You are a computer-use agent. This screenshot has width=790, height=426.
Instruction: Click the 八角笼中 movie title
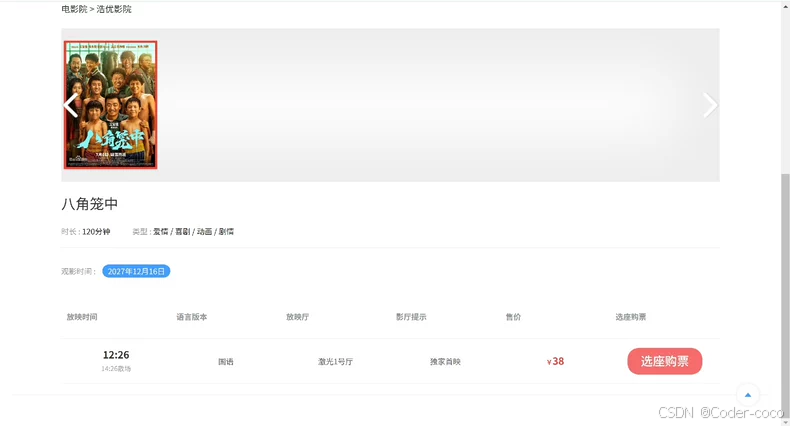tap(90, 204)
